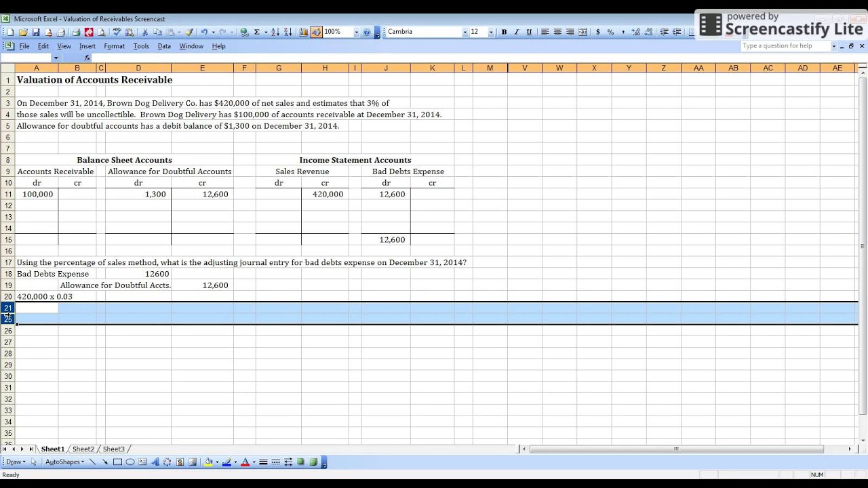Viewport: 868px width, 488px height.
Task: Click the 3-D Style icon
Action: point(313,462)
